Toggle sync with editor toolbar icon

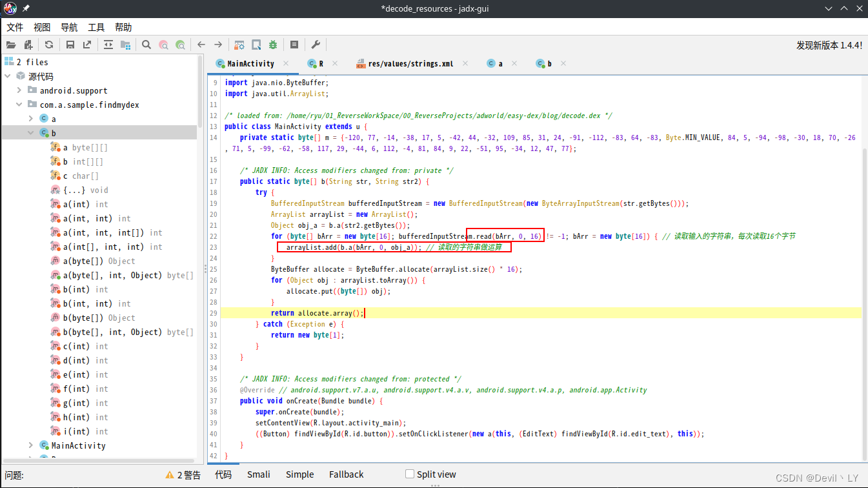click(108, 45)
